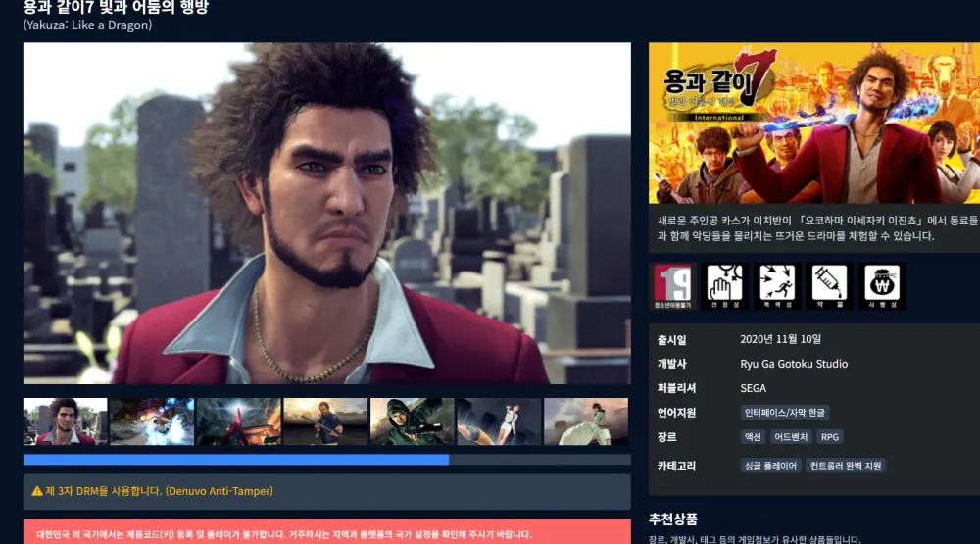Click the RPG genre tag
This screenshot has height=544, width=980.
pos(830,437)
